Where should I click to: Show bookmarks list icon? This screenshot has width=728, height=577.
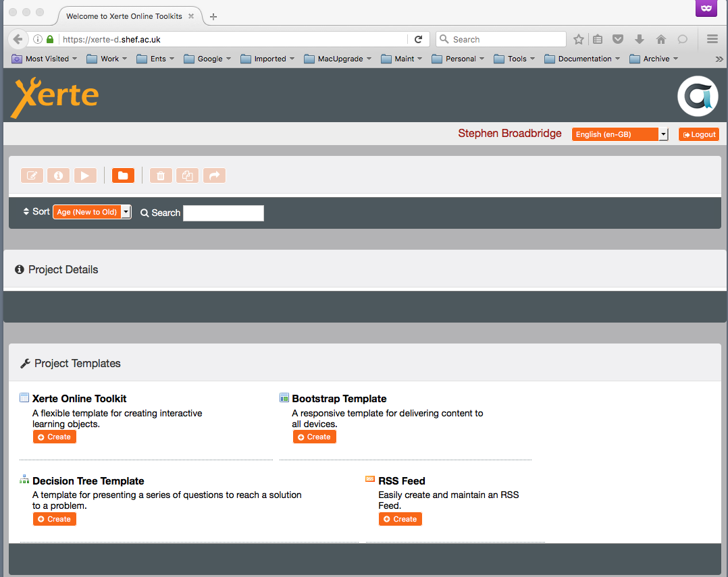(x=598, y=39)
